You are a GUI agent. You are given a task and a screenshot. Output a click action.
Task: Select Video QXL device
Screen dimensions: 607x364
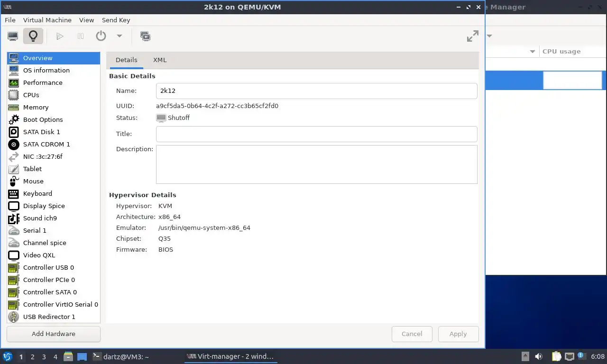54,255
